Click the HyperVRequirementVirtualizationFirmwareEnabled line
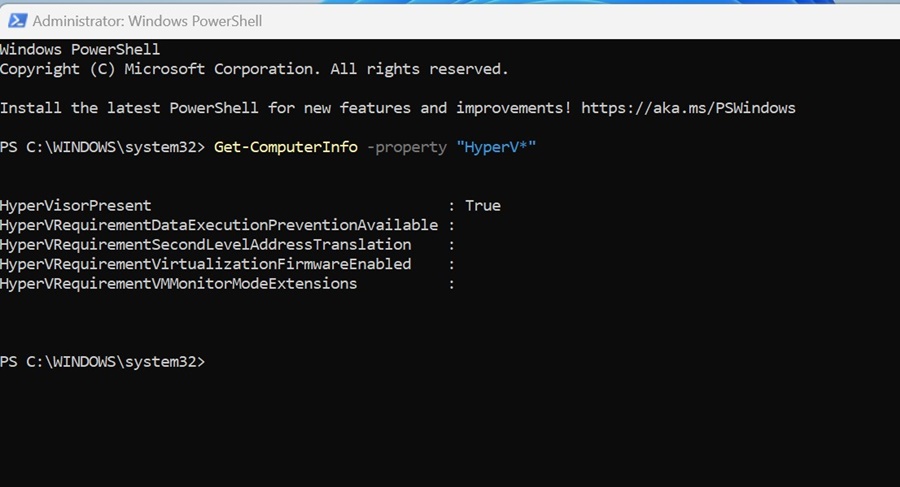This screenshot has width=900, height=487. (205, 264)
